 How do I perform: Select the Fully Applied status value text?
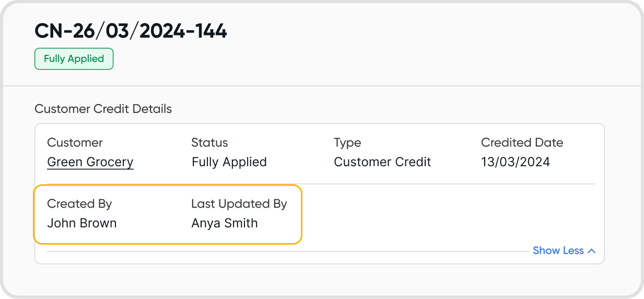[229, 162]
